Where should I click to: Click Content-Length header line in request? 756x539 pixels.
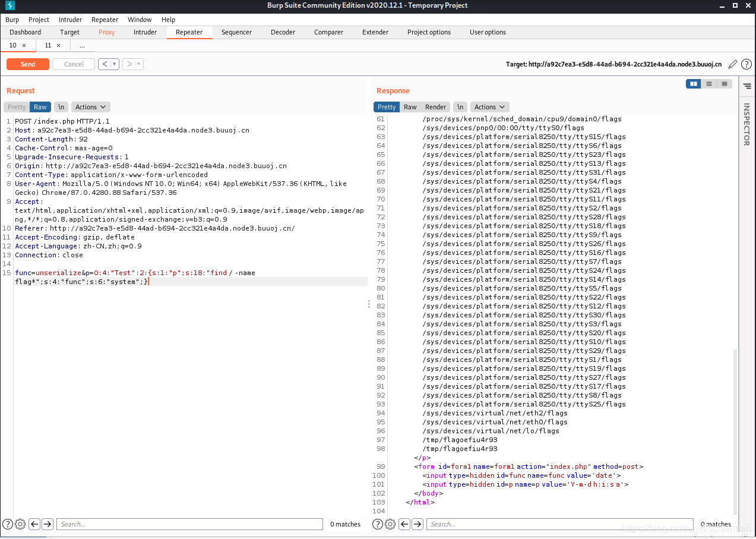[51, 139]
